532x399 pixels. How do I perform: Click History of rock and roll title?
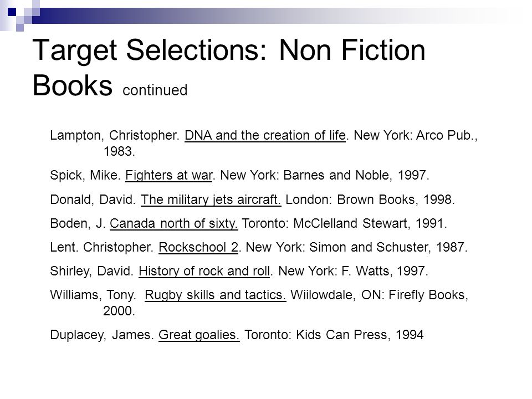[204, 271]
